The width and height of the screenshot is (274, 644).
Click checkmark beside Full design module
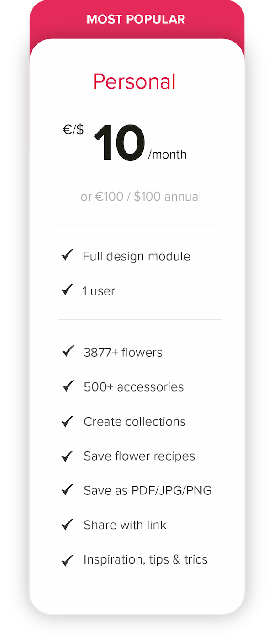tap(67, 255)
